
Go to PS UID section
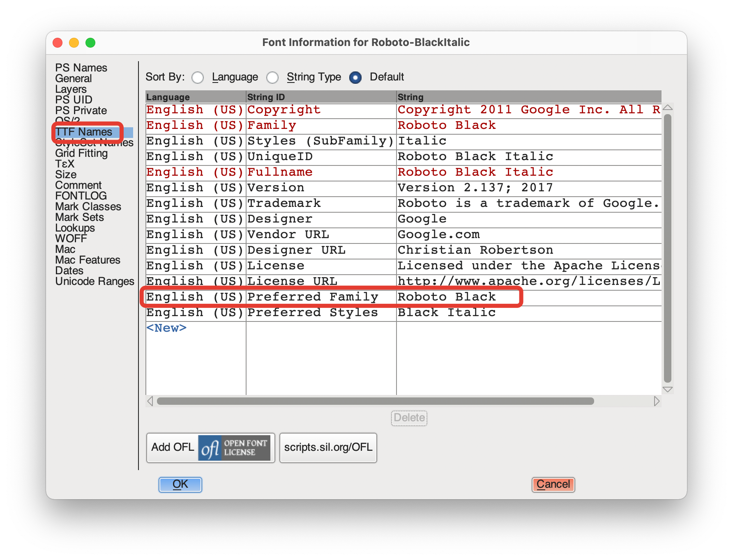pos(74,100)
